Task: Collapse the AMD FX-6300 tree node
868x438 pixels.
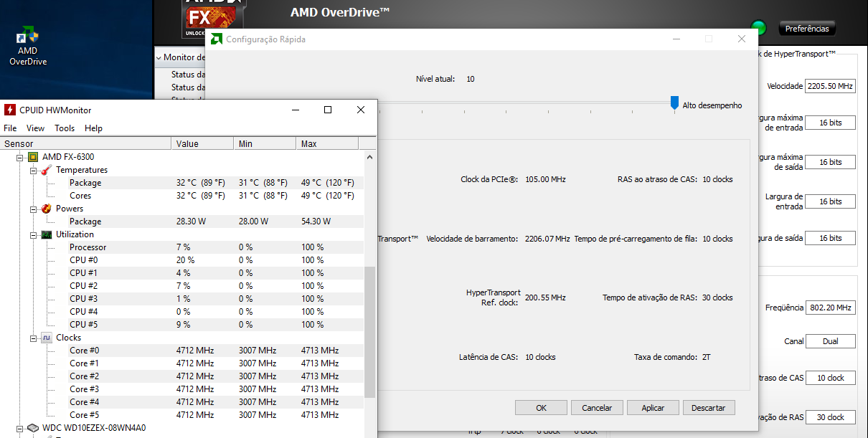Action: 20,157
